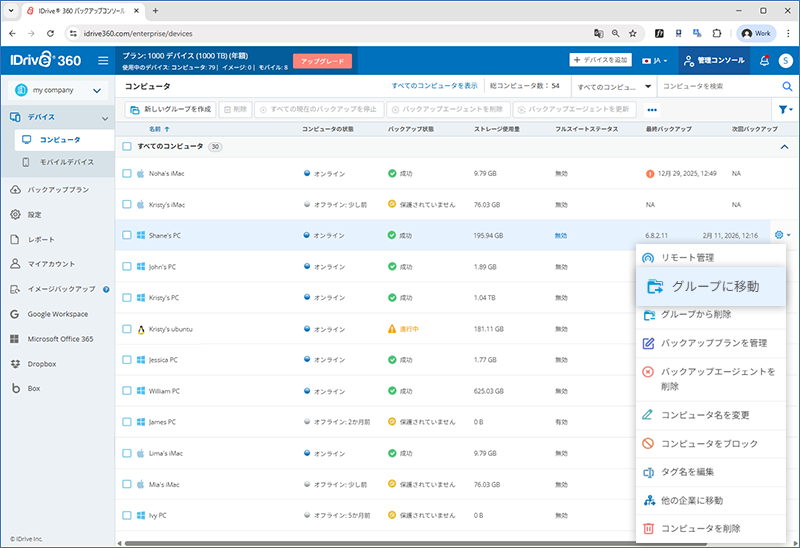Viewport: 800px width, 548px height.
Task: Collapse the すべてのコンピュータ group chevron
Action: tap(784, 147)
